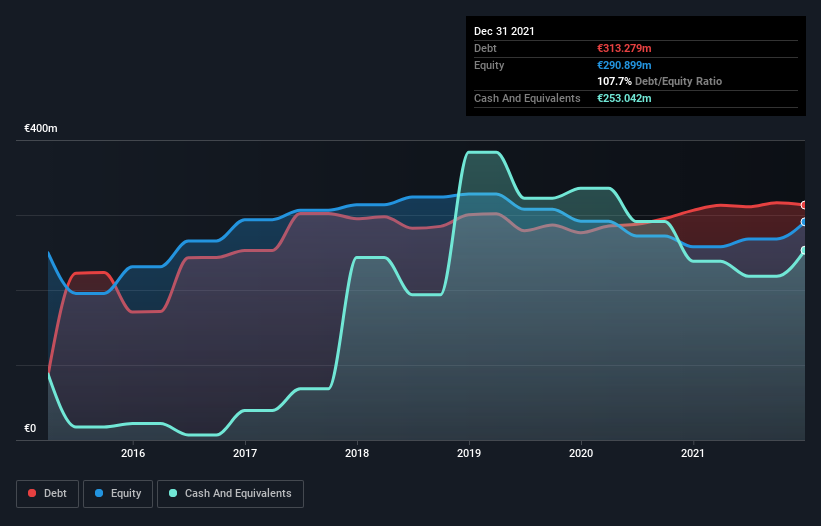Click the €400m y-axis label

point(41,128)
